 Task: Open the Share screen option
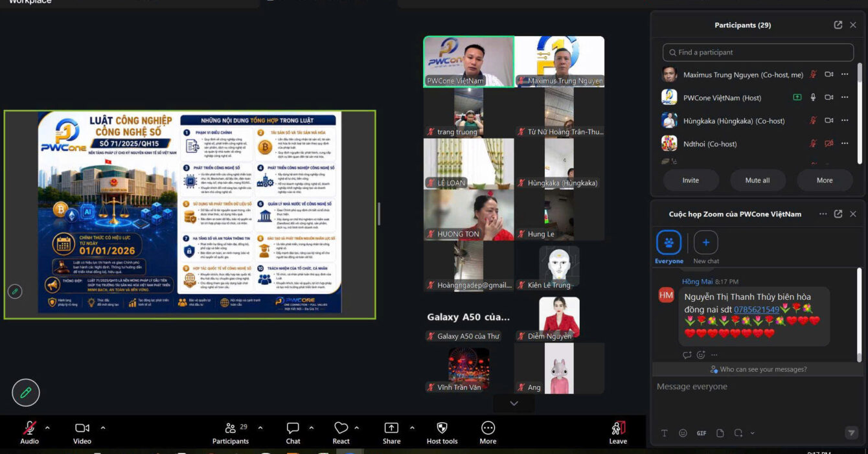[x=391, y=433]
